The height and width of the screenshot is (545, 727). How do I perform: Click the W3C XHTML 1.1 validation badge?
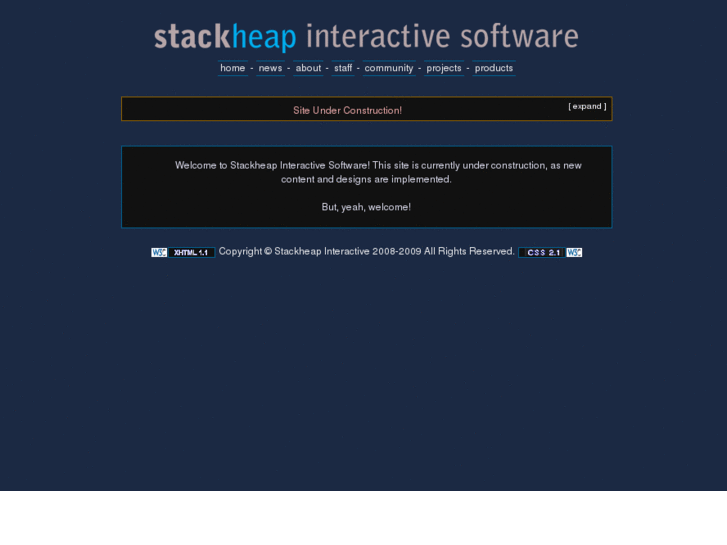[x=183, y=252]
